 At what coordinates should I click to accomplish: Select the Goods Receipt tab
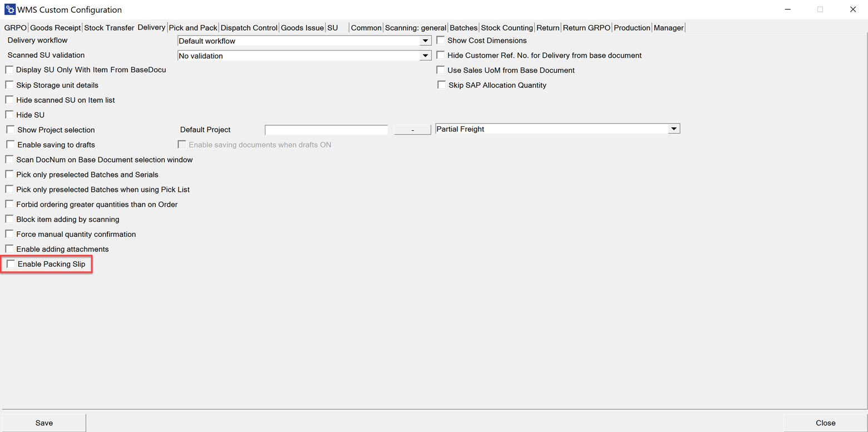point(55,27)
